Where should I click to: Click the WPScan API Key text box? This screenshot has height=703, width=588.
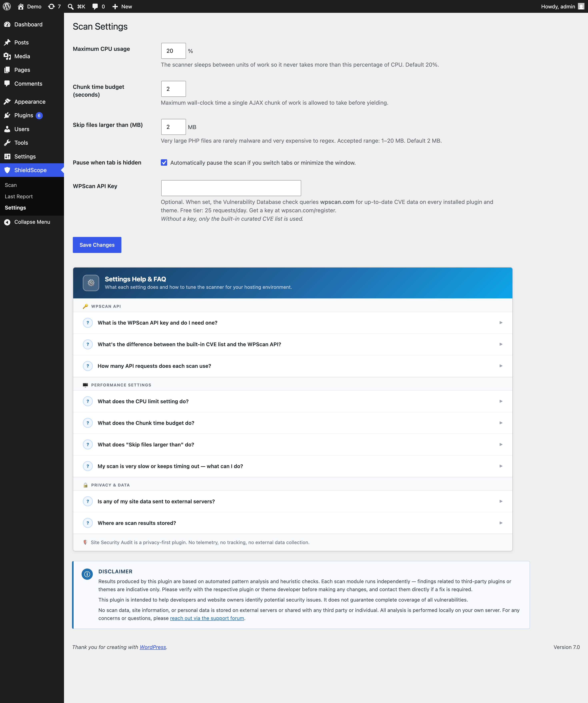[231, 188]
